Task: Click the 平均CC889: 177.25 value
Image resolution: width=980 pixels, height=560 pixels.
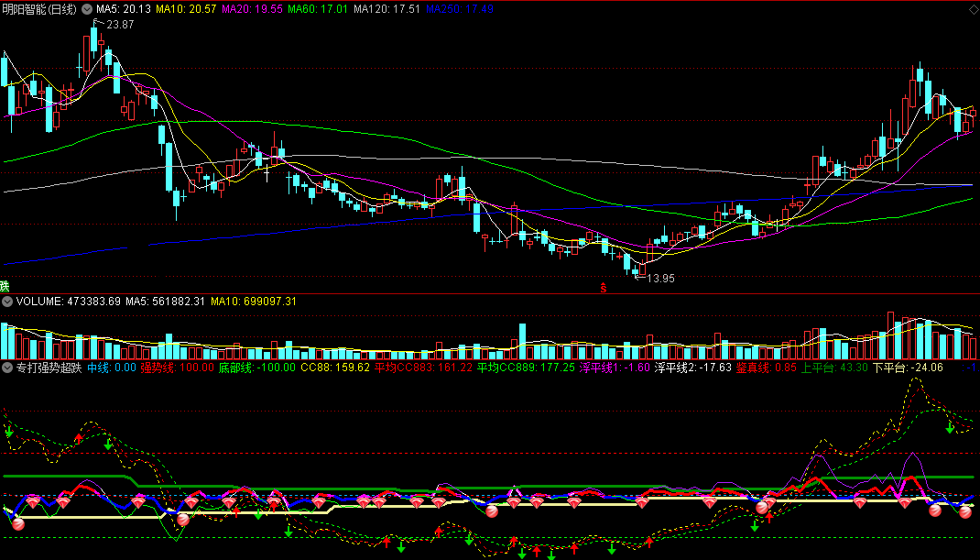Action: click(526, 368)
